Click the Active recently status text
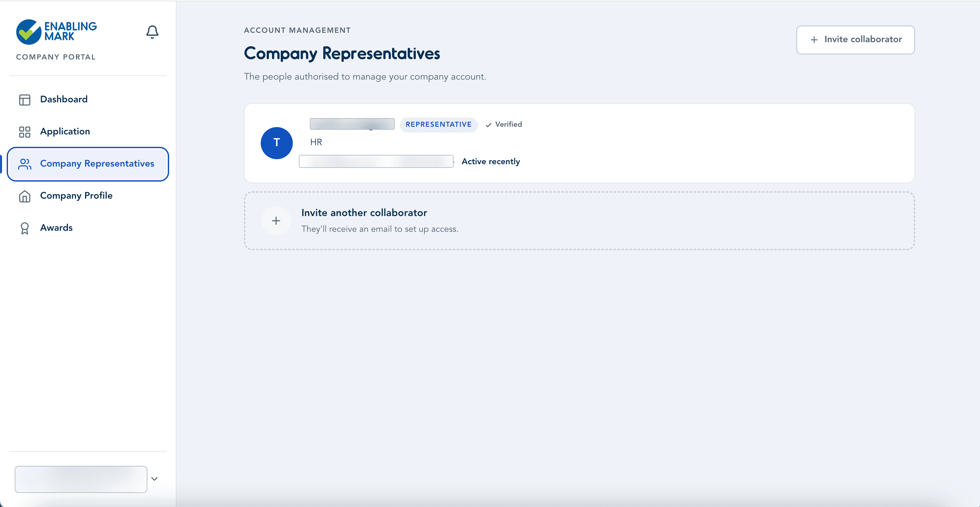Image resolution: width=980 pixels, height=507 pixels. [491, 162]
